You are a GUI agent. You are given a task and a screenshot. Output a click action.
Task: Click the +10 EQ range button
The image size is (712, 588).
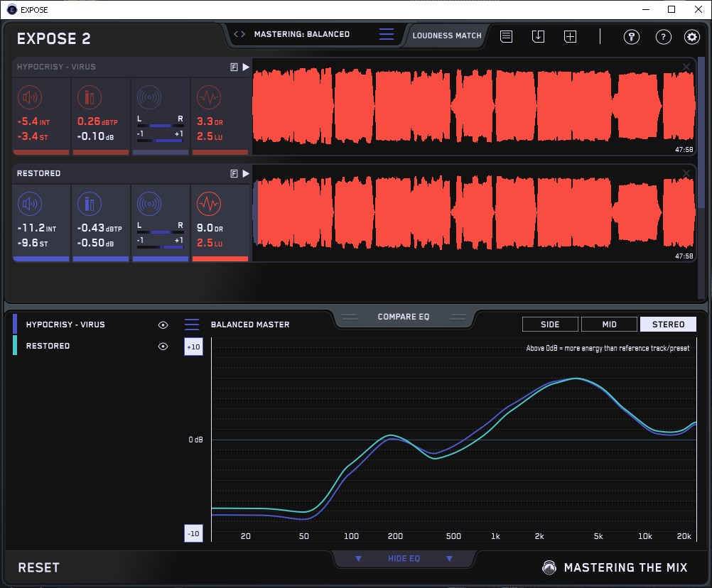pos(193,347)
